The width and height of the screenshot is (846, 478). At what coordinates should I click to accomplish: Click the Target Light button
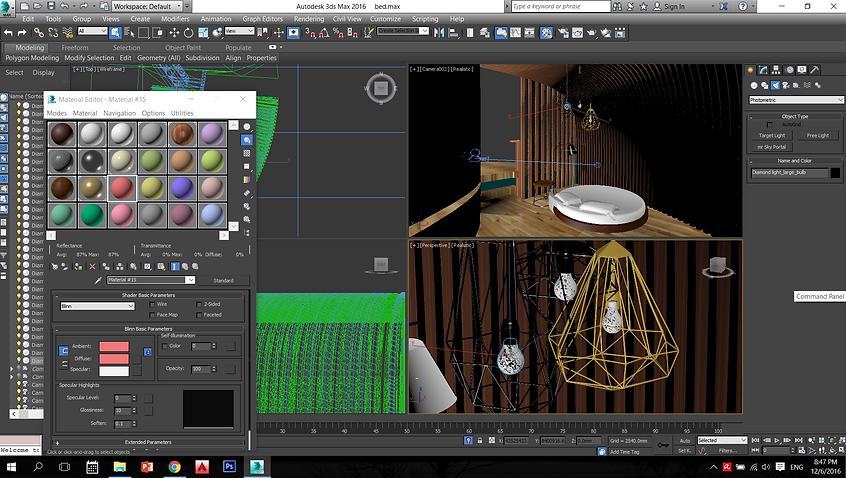772,135
